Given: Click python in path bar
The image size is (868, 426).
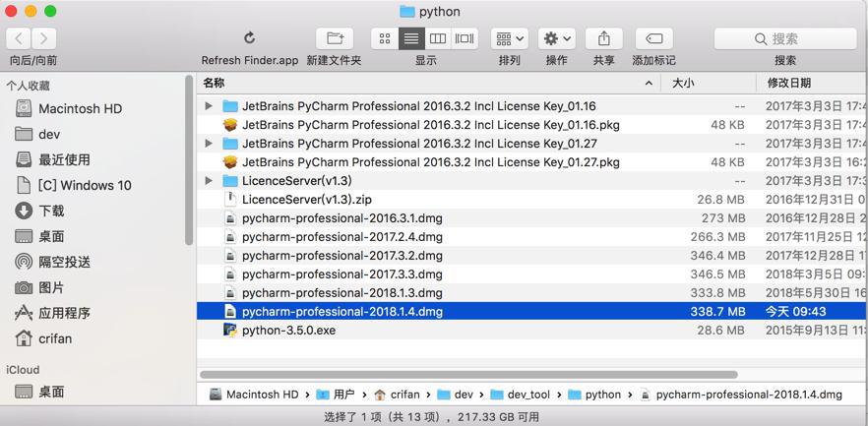Looking at the screenshot, I should pyautogui.click(x=594, y=395).
